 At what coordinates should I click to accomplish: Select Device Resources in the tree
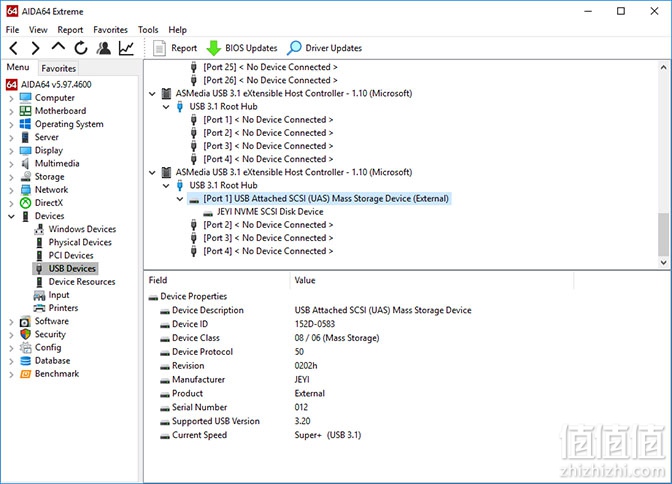click(81, 282)
